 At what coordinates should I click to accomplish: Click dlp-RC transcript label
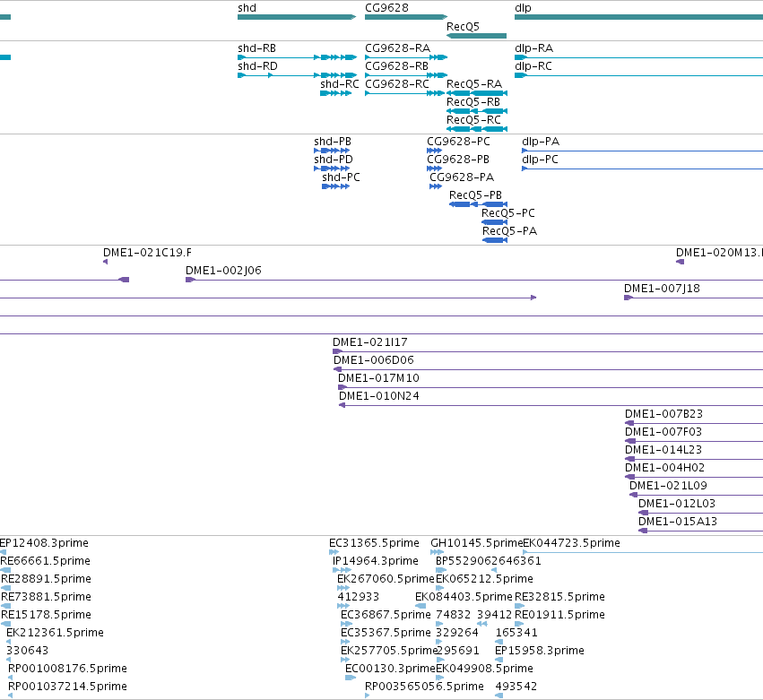point(533,66)
